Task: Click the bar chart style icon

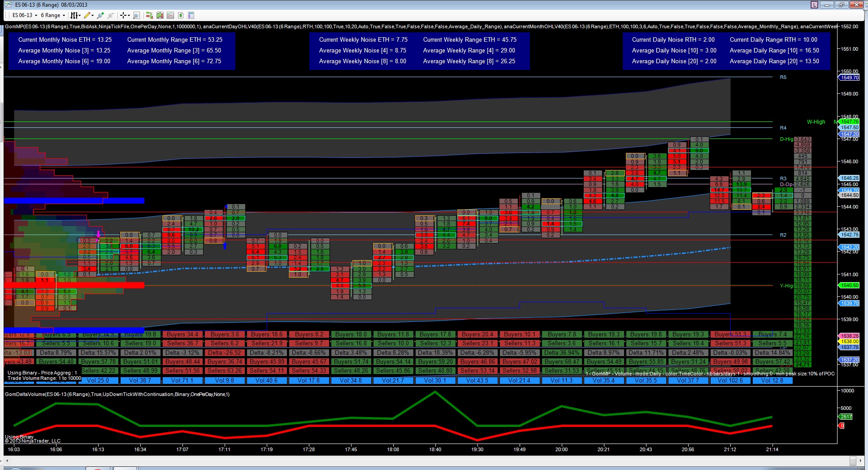Action: click(x=74, y=15)
